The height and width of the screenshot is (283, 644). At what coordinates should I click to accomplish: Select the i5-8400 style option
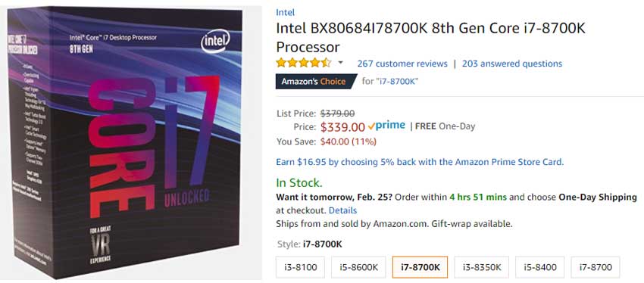(539, 267)
